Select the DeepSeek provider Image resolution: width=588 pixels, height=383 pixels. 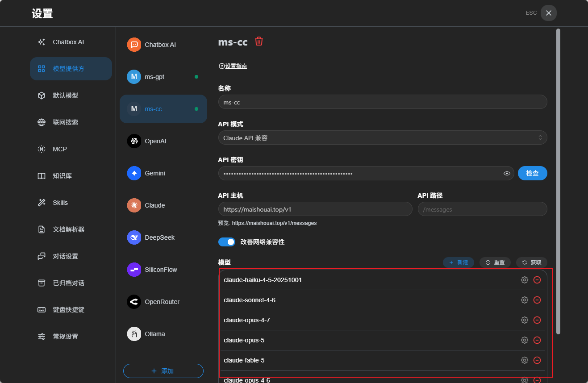(163, 237)
